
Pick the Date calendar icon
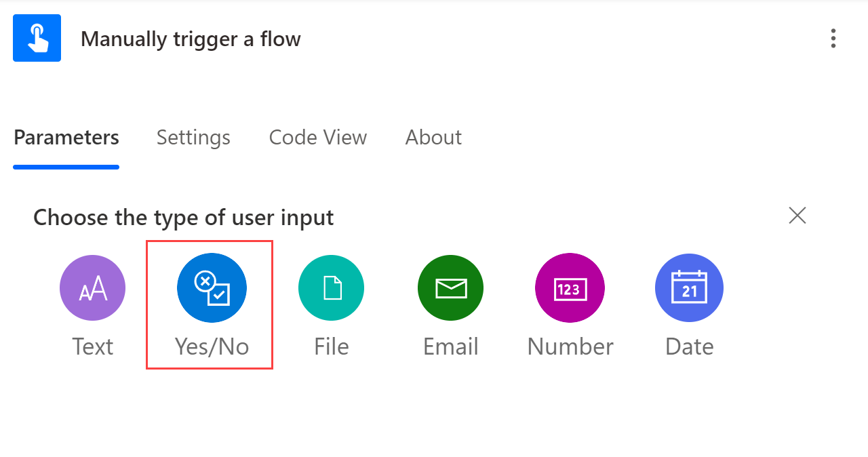[x=689, y=288]
